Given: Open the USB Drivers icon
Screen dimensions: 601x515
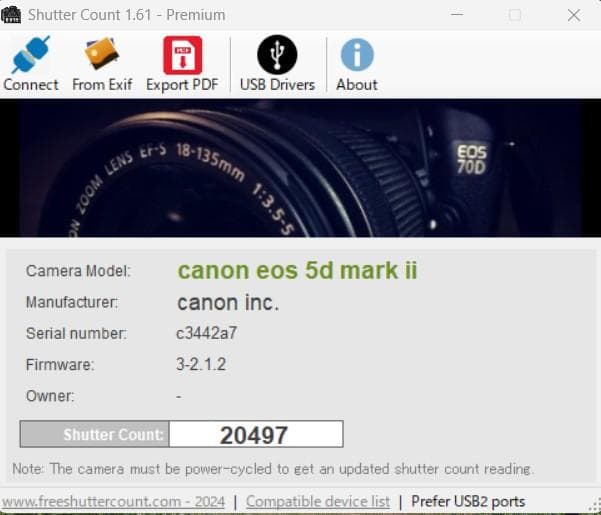Looking at the screenshot, I should point(277,54).
